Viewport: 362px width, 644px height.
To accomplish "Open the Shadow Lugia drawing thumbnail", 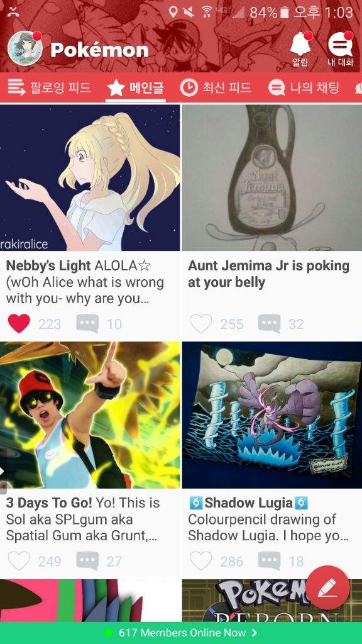I will 271,415.
